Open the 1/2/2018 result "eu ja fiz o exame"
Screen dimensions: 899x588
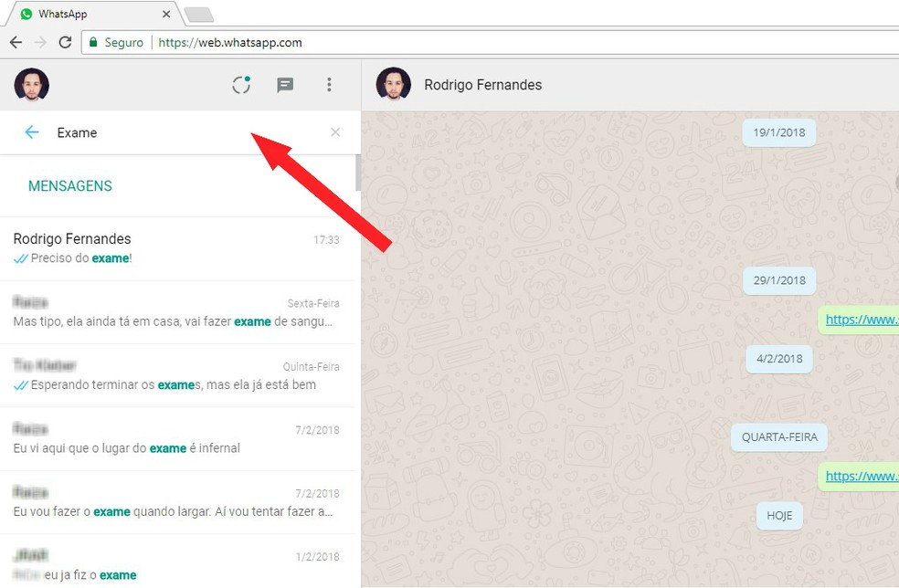point(177,561)
